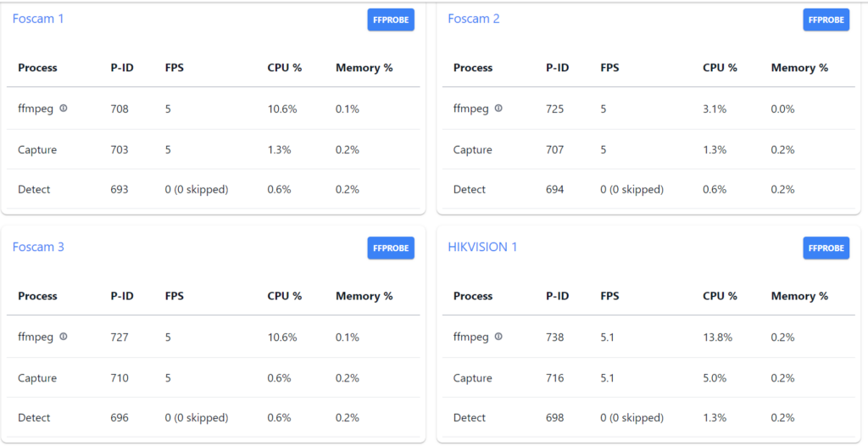Click the info icon beside Foscam 1 ffmpeg

(x=64, y=109)
